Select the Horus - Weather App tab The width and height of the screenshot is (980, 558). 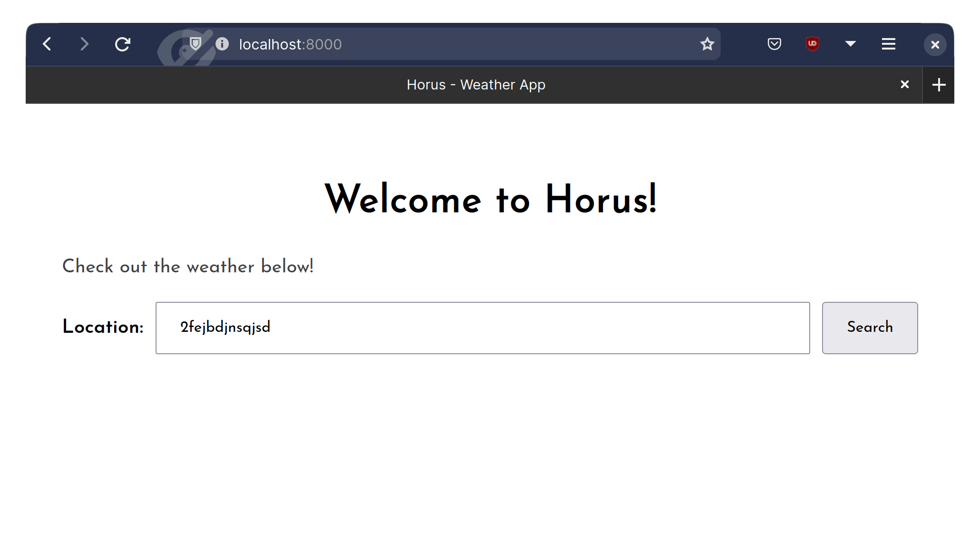[x=476, y=85]
